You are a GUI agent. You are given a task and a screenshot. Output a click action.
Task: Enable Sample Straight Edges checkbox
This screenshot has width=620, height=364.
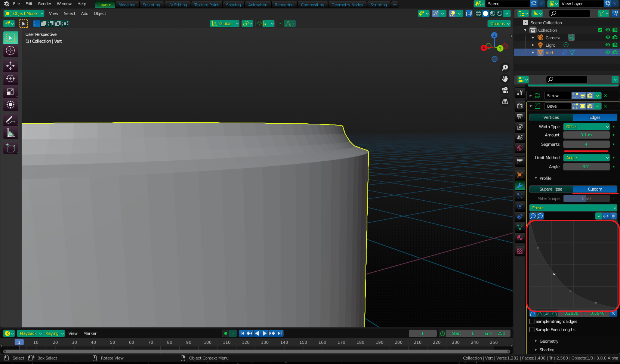(x=532, y=321)
